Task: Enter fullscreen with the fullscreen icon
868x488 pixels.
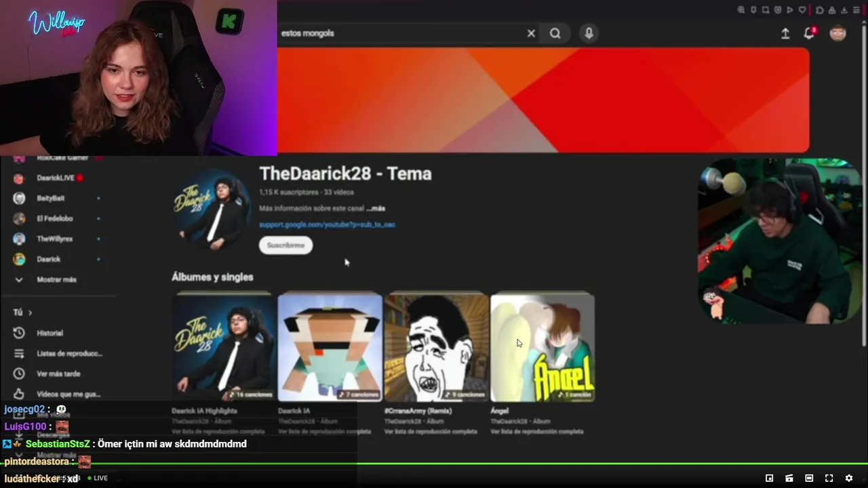Action: (829, 478)
